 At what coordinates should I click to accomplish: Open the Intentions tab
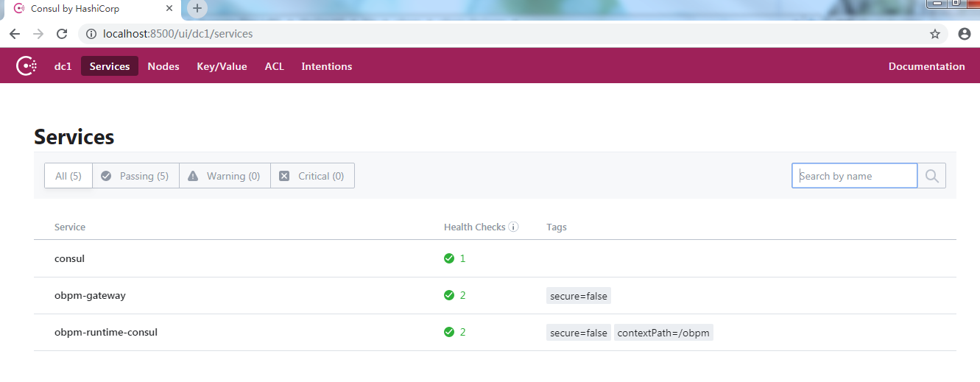(327, 66)
